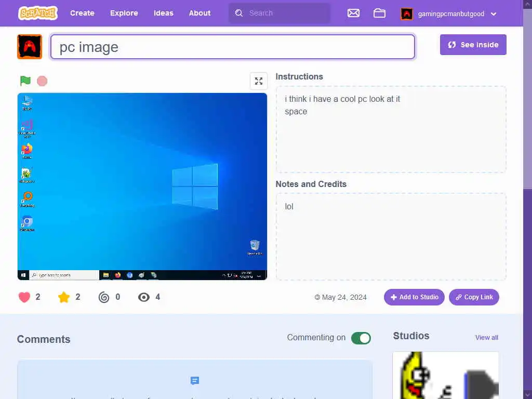Click the search magnifier icon
Screen dimensions: 532x399
click(239, 13)
